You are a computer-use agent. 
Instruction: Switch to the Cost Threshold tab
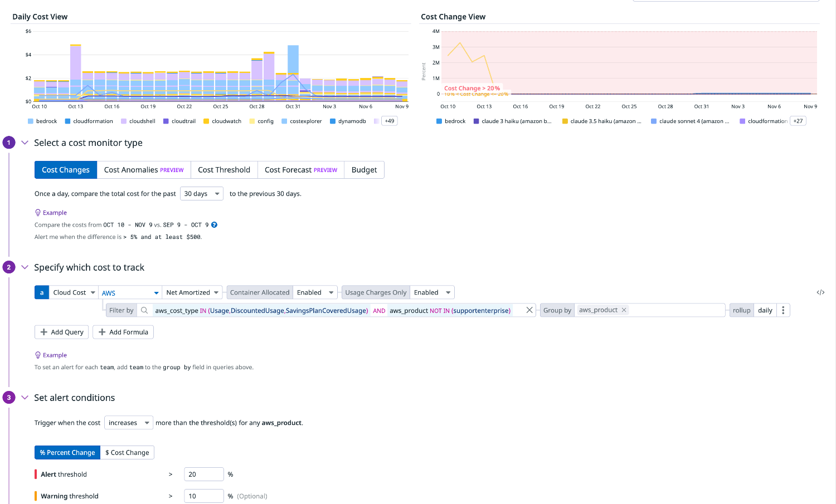pos(224,170)
